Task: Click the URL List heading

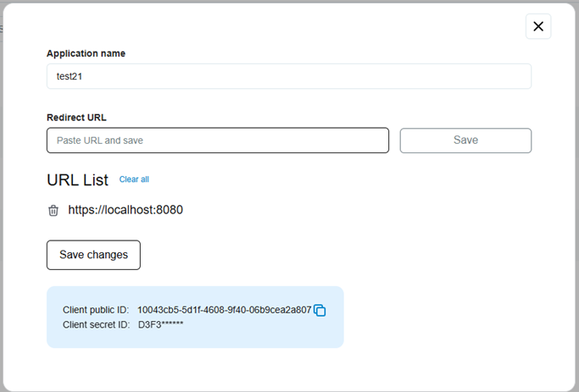Action: (x=77, y=180)
